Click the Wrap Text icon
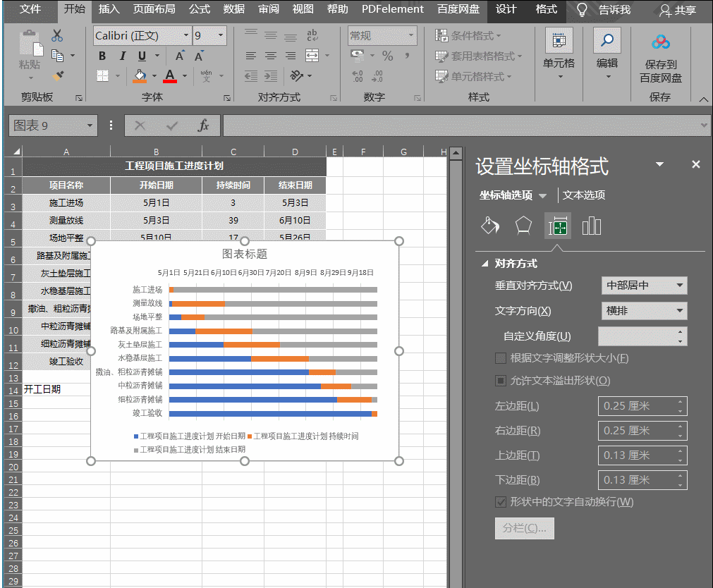Viewport: 713px width, 588px height. click(312, 35)
